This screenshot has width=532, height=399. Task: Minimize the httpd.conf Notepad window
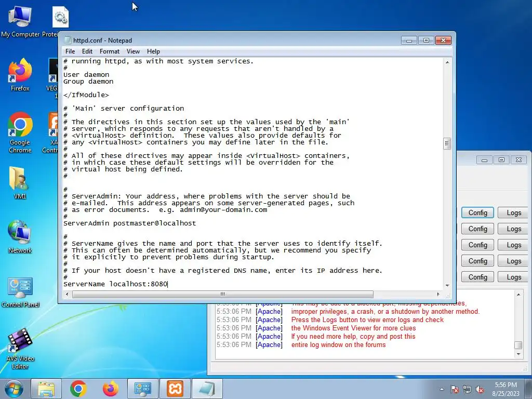point(409,41)
